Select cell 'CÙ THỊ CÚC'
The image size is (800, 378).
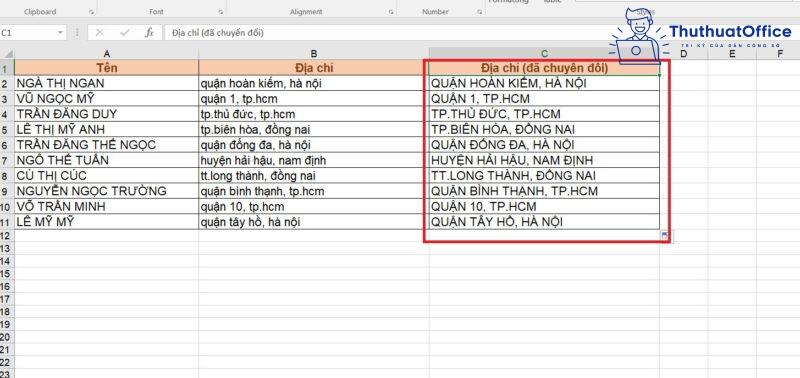[x=107, y=175]
